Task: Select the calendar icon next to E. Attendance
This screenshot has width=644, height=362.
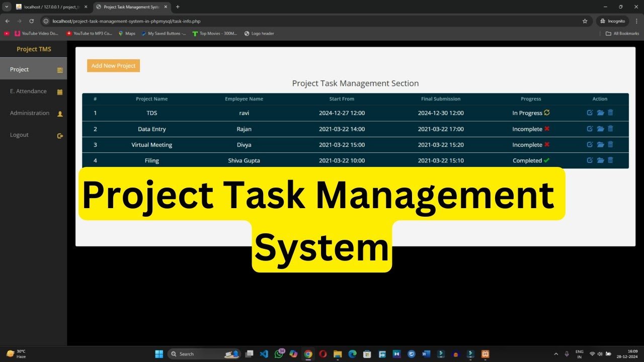Action: [60, 92]
